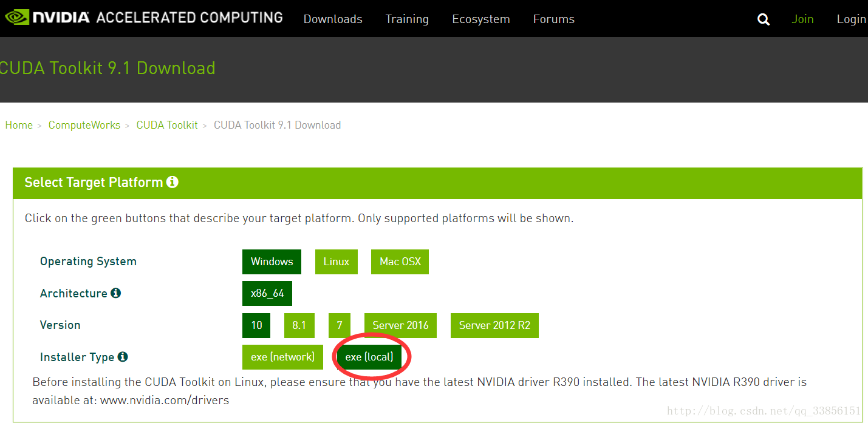The height and width of the screenshot is (423, 868).
Task: Choose Server 2012 R2 version
Action: (x=494, y=325)
